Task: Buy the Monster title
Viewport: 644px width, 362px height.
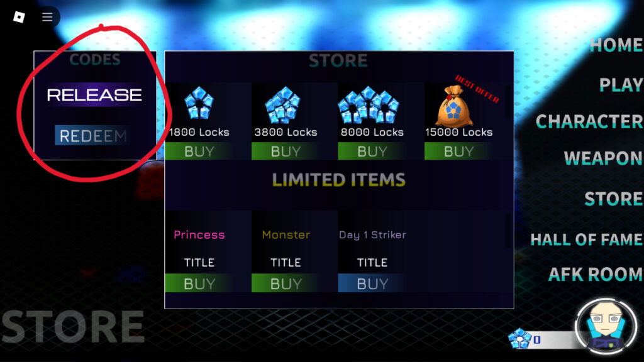Action: tap(286, 283)
